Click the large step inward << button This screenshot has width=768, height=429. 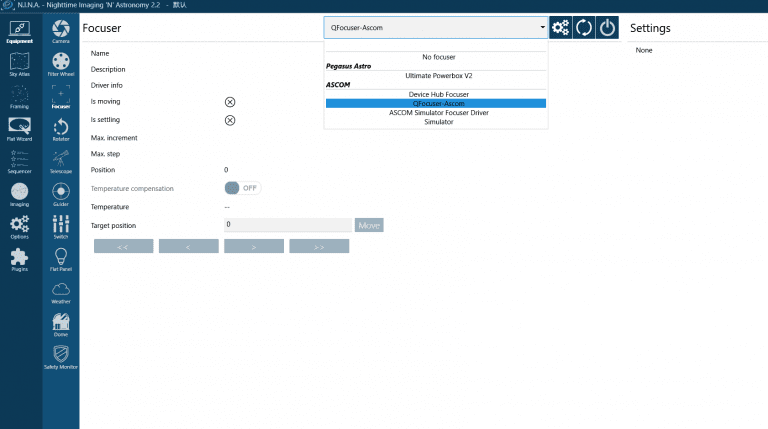pyautogui.click(x=123, y=246)
